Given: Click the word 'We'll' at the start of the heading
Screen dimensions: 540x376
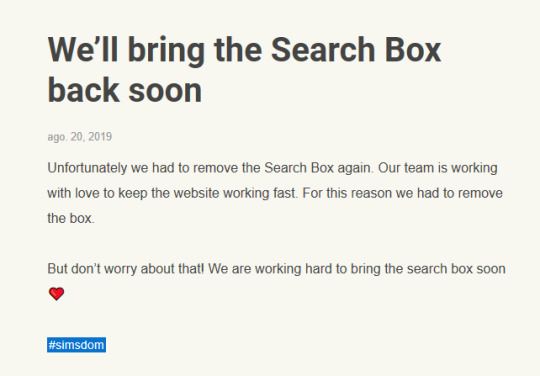Looking at the screenshot, I should (83, 50).
